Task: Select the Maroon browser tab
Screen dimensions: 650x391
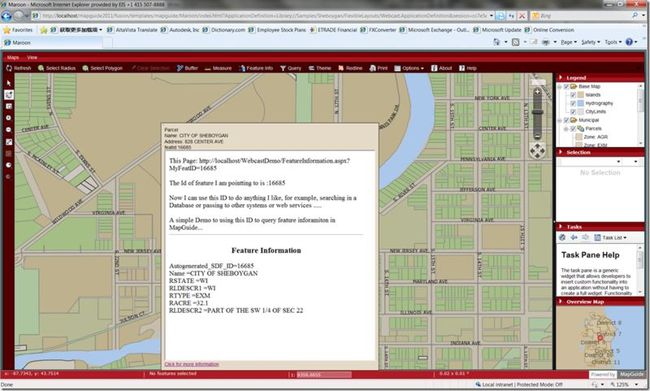Action: click(52, 42)
